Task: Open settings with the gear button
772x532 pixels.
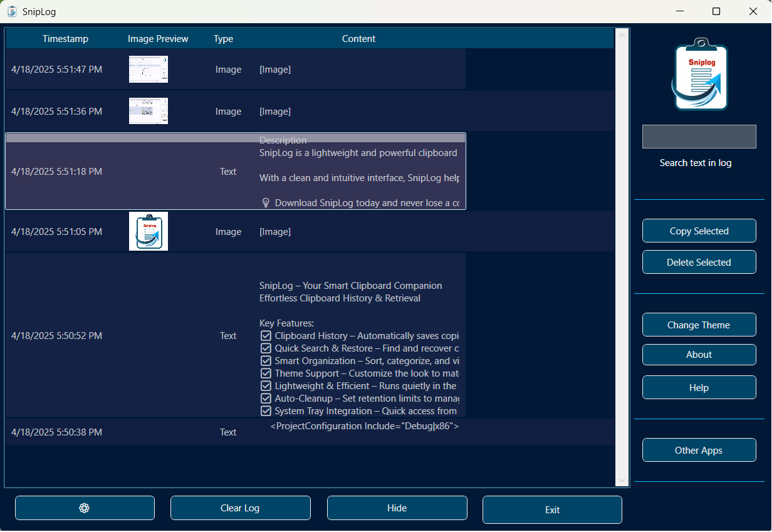Action: click(x=85, y=508)
